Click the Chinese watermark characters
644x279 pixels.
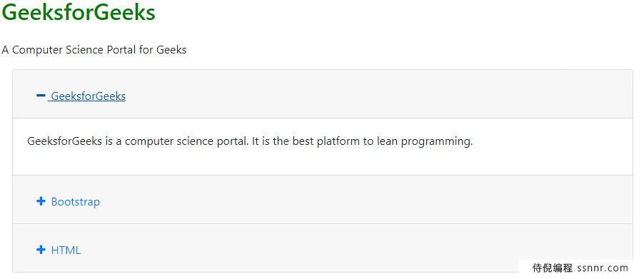(x=552, y=268)
